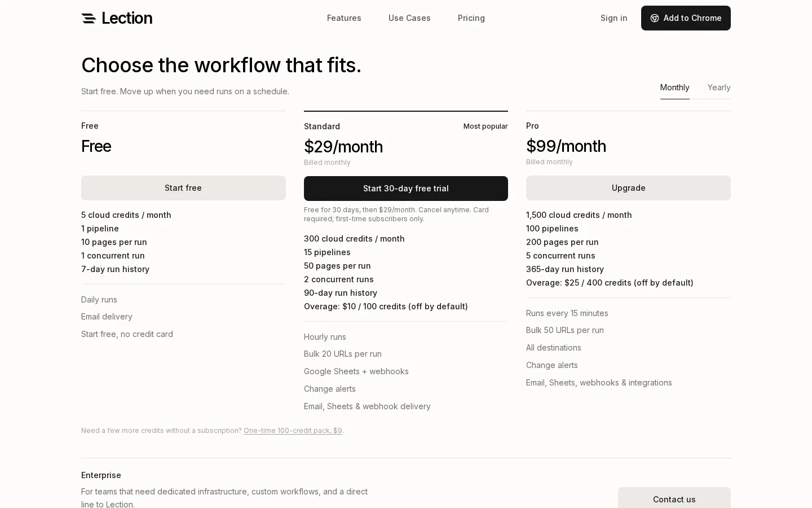Switch billing to Yearly

[719, 87]
